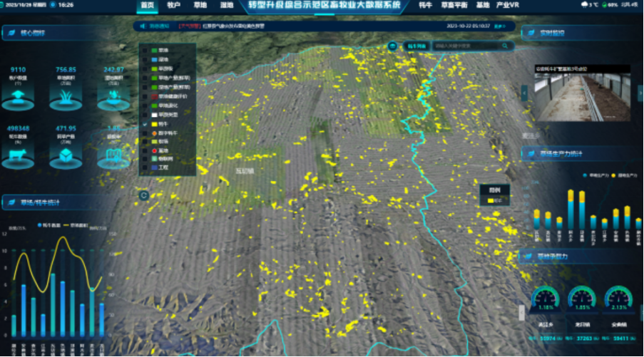Show the previous camera with the left arrow
The width and height of the screenshot is (644, 357).
point(525,92)
